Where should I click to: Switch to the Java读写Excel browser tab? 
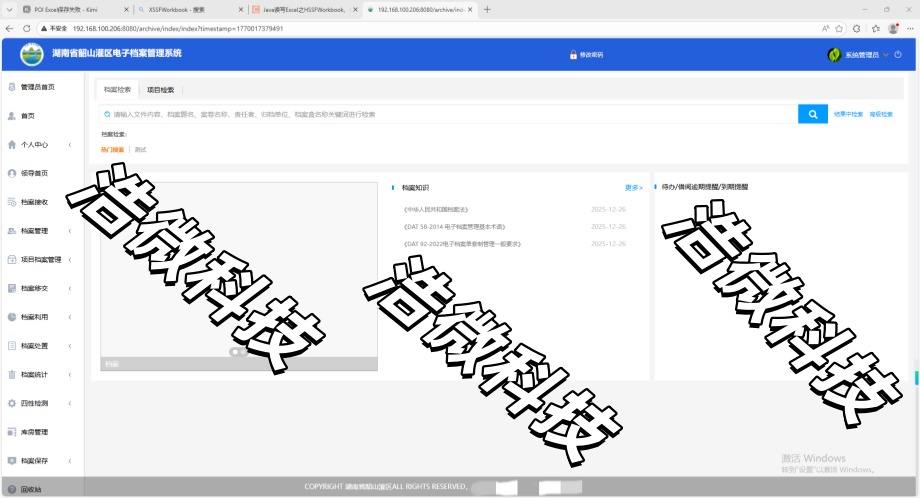[304, 9]
